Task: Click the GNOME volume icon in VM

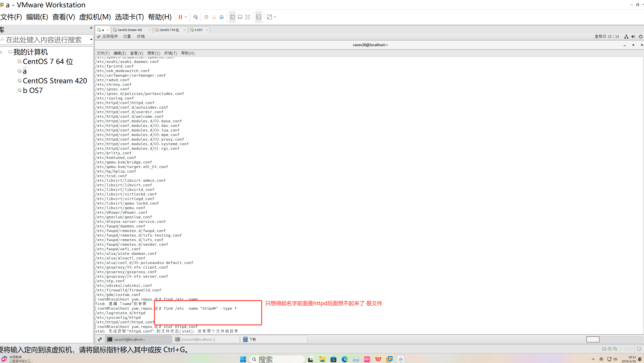Action: point(633,37)
